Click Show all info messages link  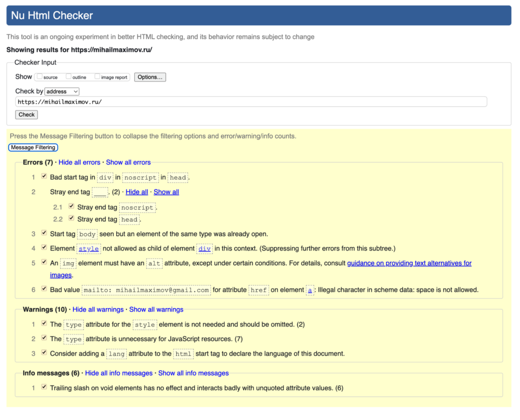(193, 373)
